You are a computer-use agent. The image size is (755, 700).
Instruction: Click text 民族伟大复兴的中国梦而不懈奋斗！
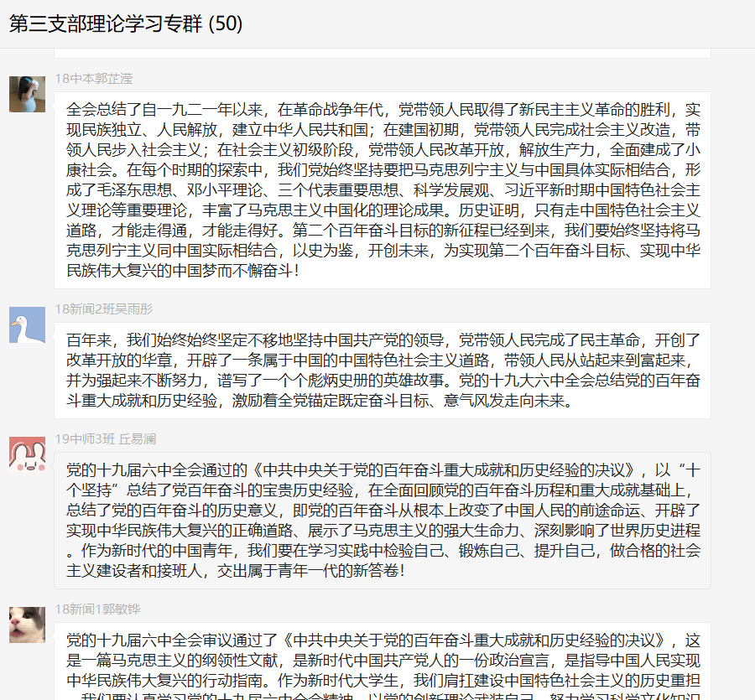coord(184,271)
